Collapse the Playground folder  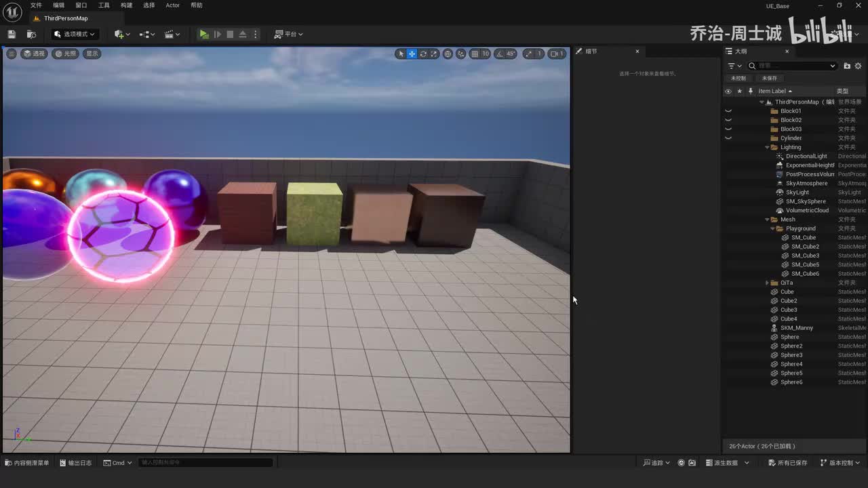772,228
